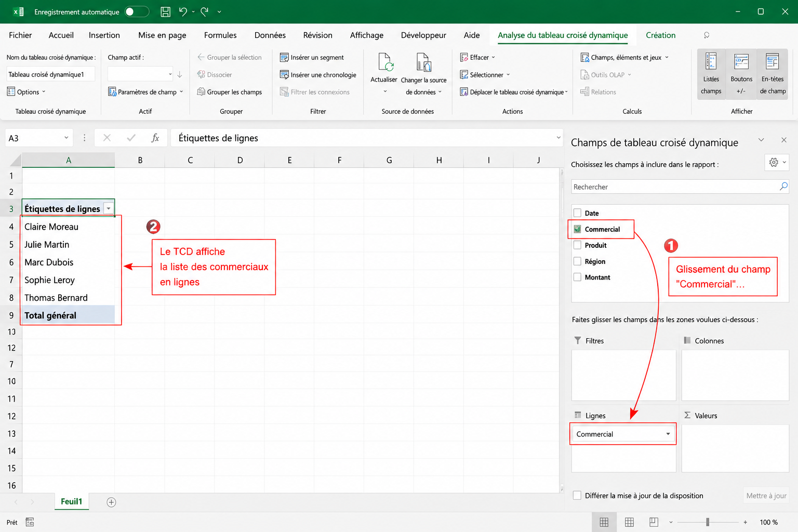Open Champs, éléments et jeux
The image size is (798, 532).
tap(624, 57)
